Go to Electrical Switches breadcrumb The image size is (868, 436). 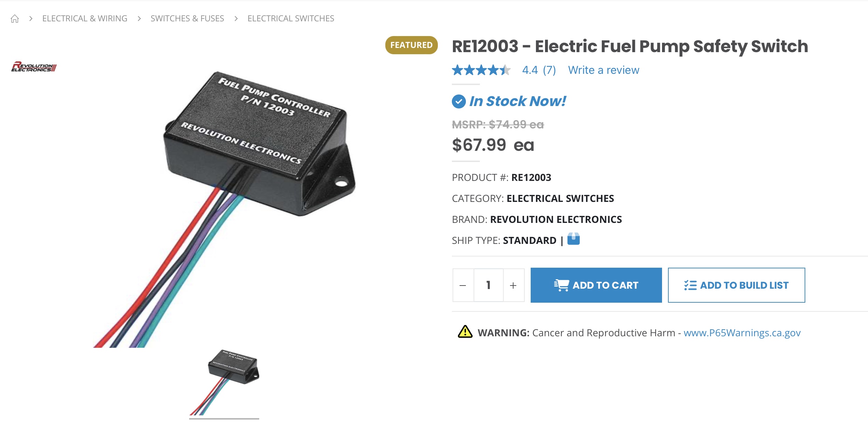291,19
